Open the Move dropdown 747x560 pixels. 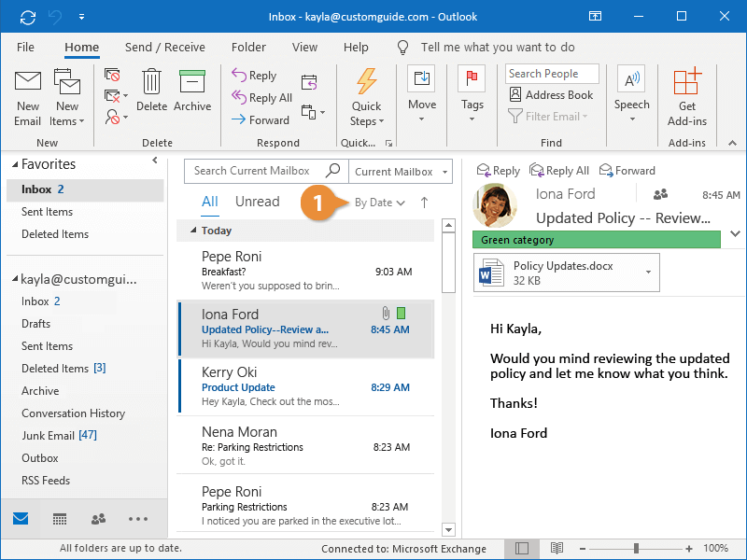click(422, 95)
